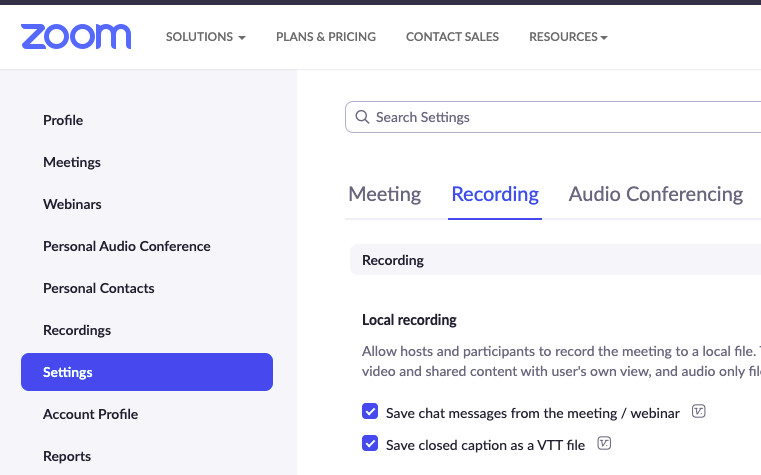The image size is (761, 475).
Task: Switch to Audio Conferencing tab
Action: 656,194
